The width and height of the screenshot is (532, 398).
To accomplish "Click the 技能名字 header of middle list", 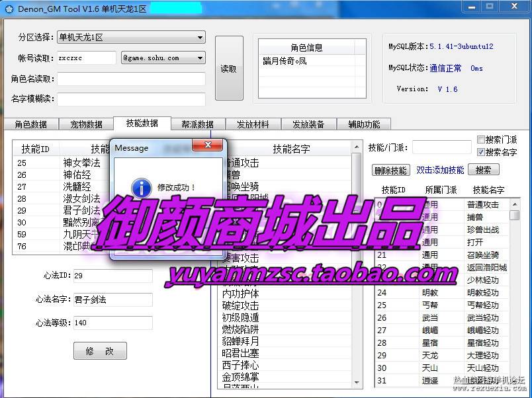I will click(x=291, y=149).
